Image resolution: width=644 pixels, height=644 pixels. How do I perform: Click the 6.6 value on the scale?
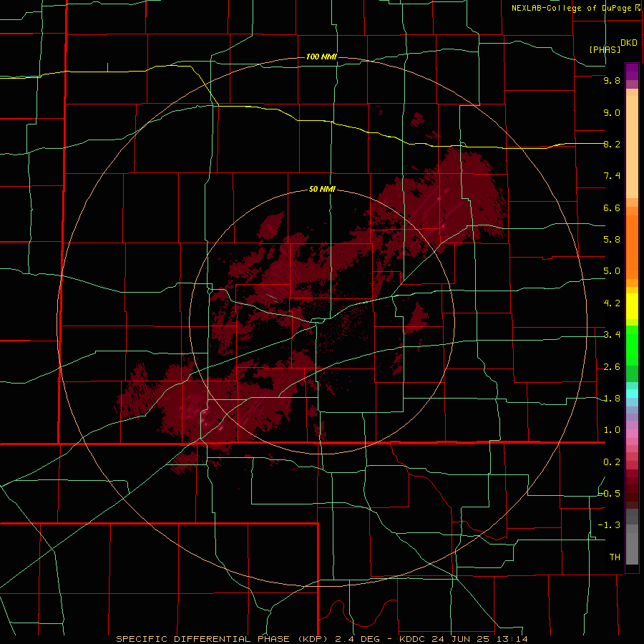(612, 208)
